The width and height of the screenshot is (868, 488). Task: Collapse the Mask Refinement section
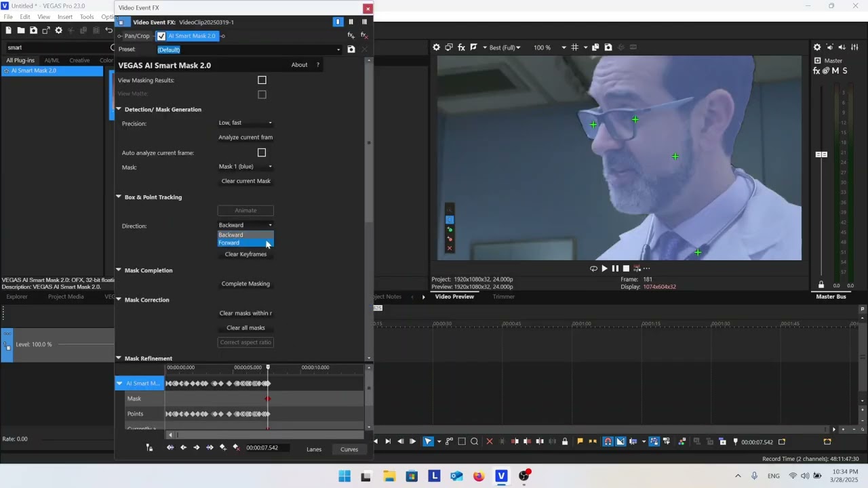click(119, 359)
